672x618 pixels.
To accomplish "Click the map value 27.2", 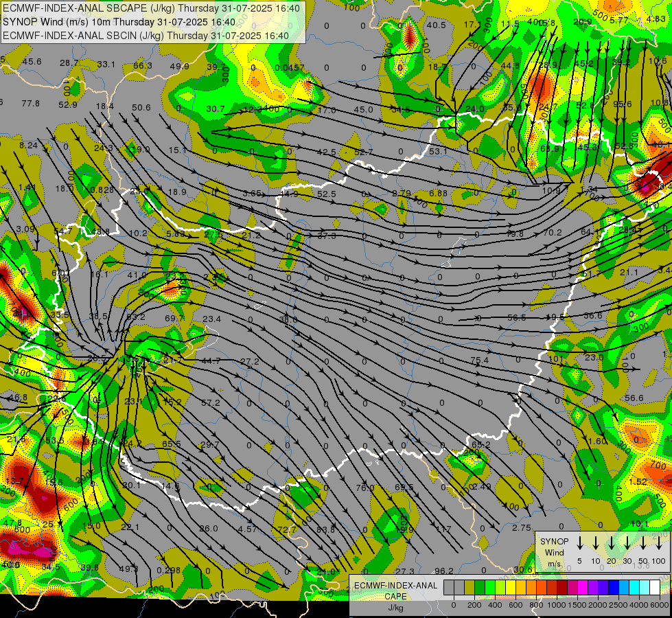I will 249,362.
